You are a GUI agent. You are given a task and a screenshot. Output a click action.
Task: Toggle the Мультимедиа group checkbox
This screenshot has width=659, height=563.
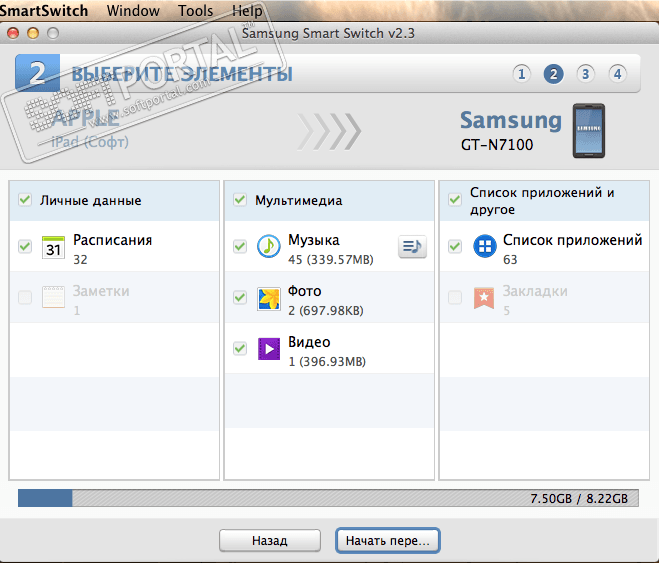[x=240, y=200]
